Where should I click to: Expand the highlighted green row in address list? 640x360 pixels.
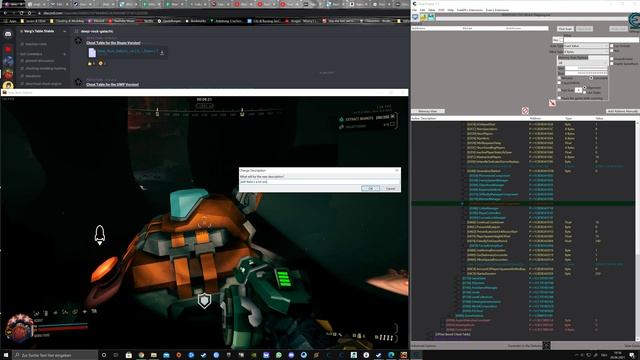click(x=462, y=204)
